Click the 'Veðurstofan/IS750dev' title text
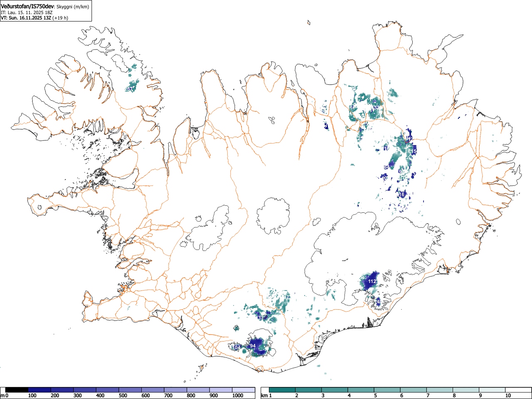This screenshot has width=532, height=399. pos(27,5)
